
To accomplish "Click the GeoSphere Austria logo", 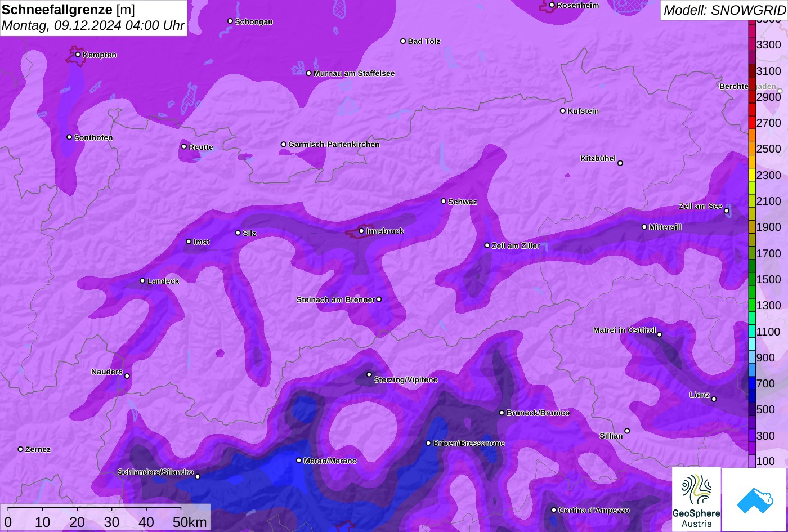I will point(696,499).
